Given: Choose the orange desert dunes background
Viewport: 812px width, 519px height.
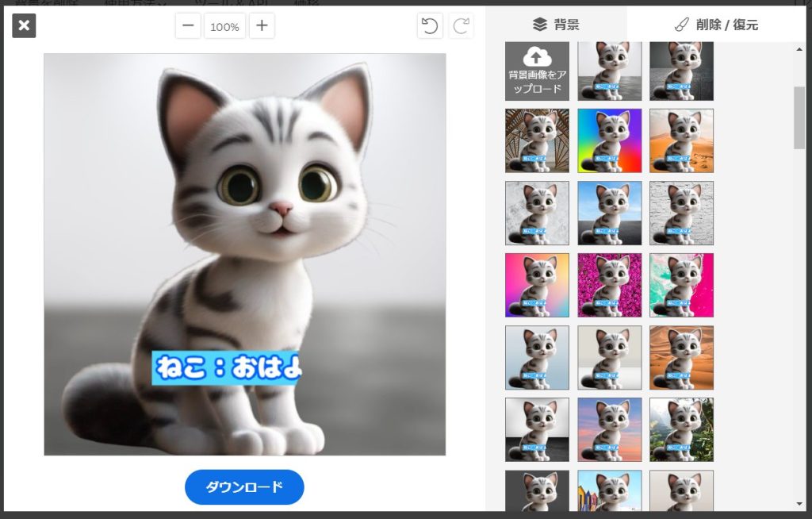Looking at the screenshot, I should 681,140.
